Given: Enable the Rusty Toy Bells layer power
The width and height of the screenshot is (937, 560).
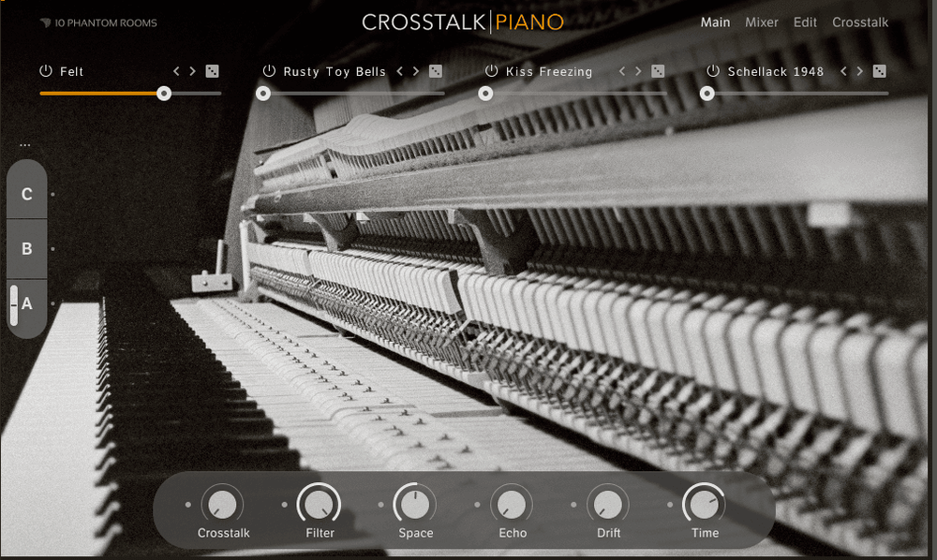Looking at the screenshot, I should coord(269,71).
